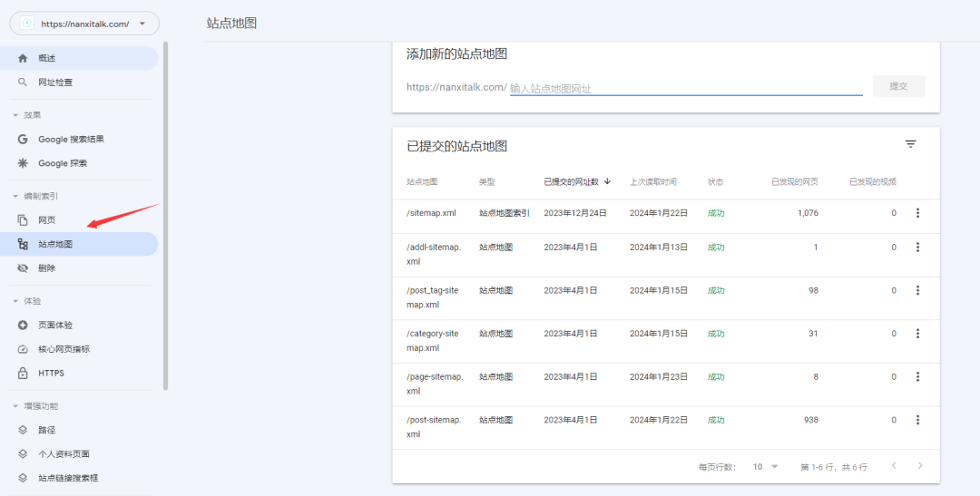Sort by 已提交的网址数 column header
The image size is (980, 496).
tap(577, 181)
